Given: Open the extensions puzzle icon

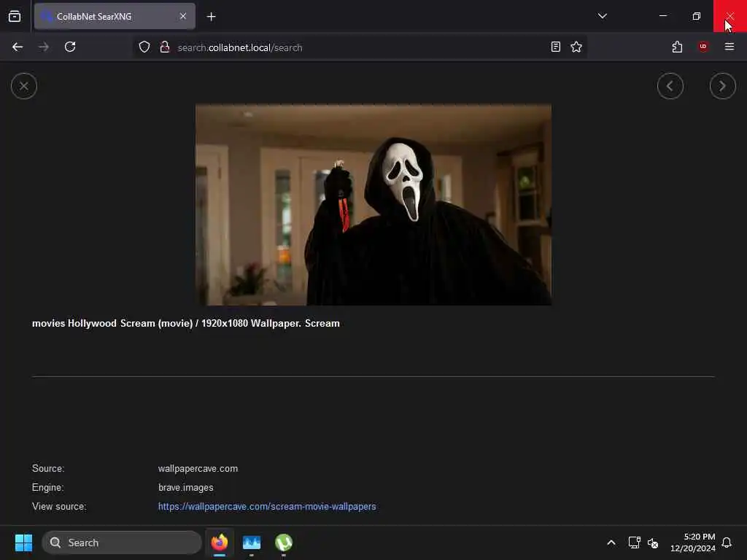Looking at the screenshot, I should [x=678, y=47].
